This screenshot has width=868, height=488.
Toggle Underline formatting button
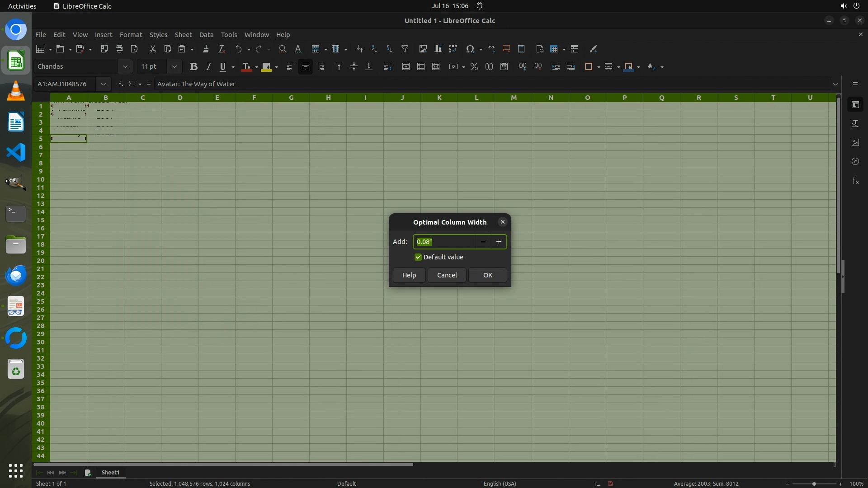click(222, 67)
